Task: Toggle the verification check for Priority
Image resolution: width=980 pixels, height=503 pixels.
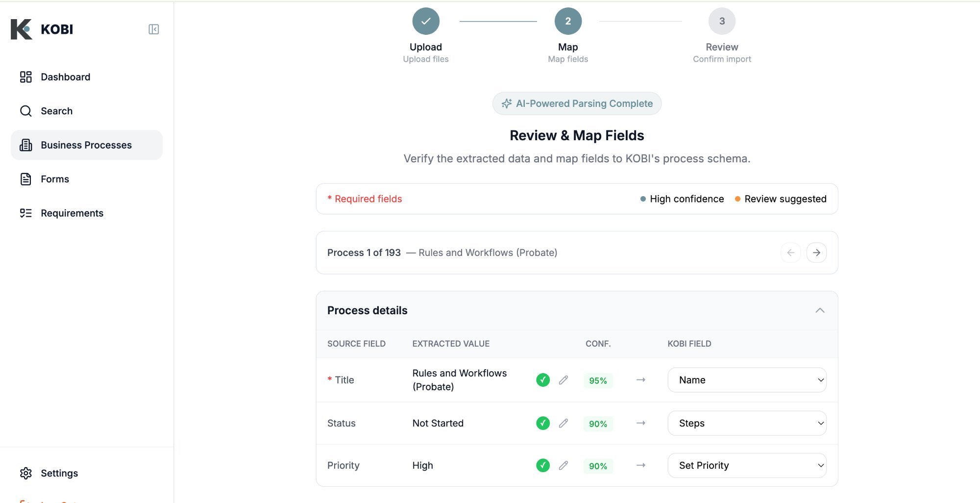Action: point(542,465)
